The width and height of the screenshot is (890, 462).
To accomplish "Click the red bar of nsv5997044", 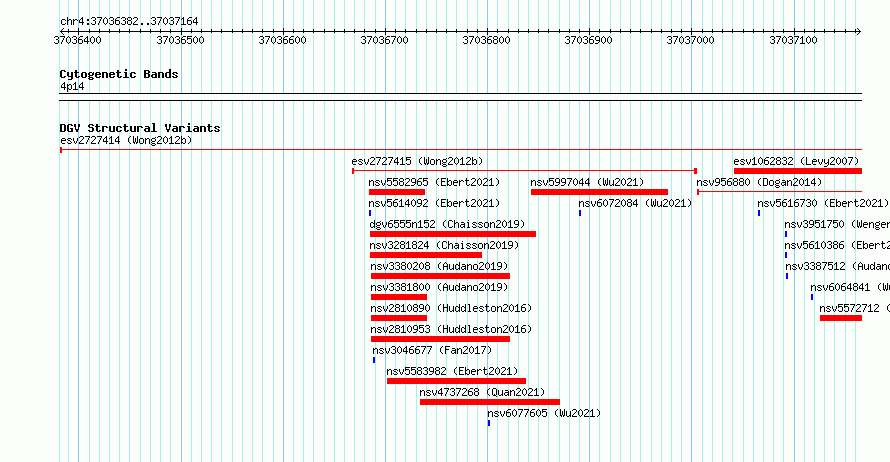I will tap(599, 192).
